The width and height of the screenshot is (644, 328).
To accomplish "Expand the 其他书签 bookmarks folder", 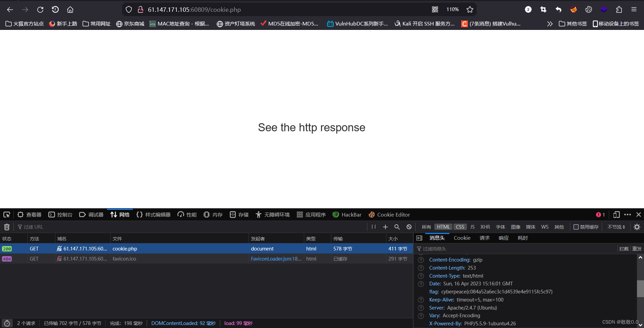I will (x=573, y=24).
